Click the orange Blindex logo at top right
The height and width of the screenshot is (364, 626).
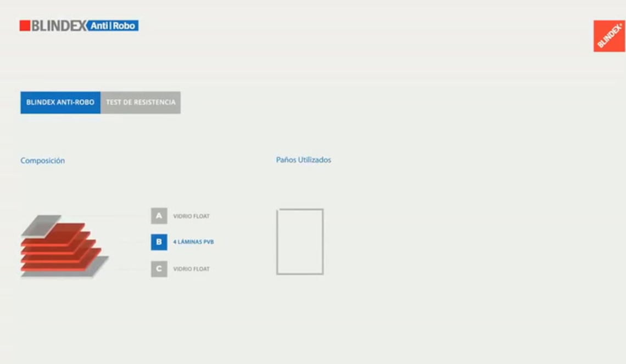[609, 36]
